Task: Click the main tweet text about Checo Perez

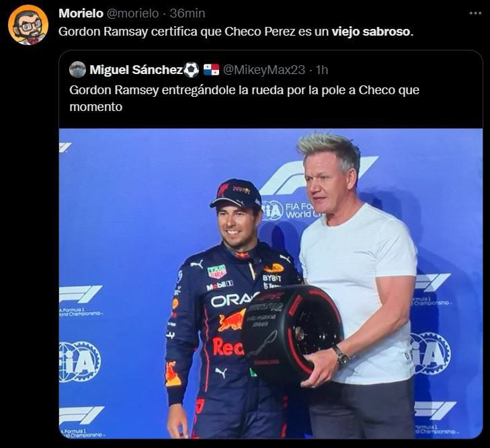Action: tap(236, 32)
